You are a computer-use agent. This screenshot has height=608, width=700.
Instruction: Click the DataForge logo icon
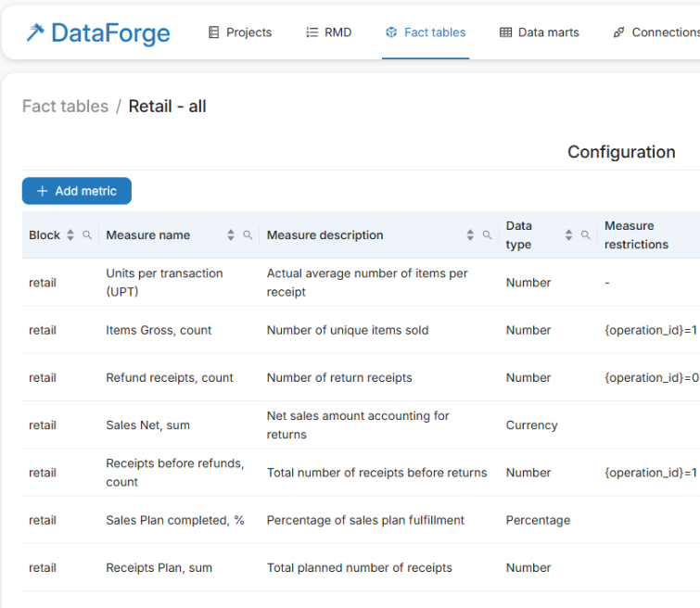click(35, 33)
